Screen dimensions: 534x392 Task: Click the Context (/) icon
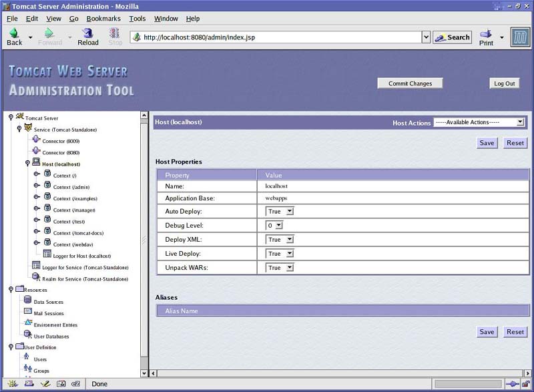47,174
